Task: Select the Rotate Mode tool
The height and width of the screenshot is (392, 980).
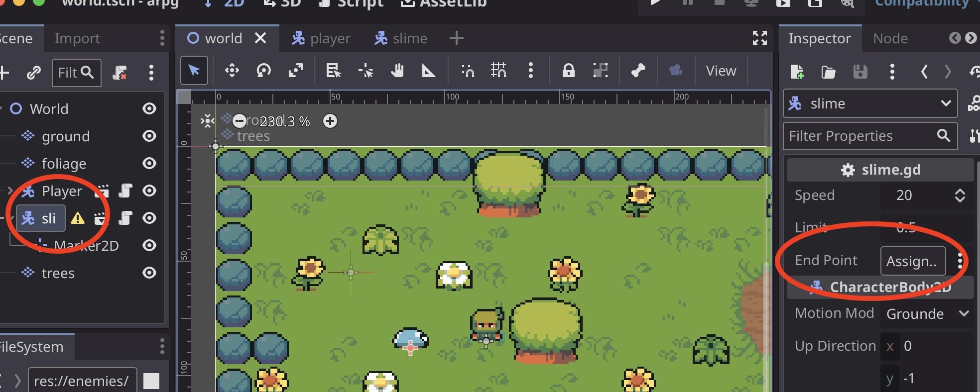Action: pos(263,71)
